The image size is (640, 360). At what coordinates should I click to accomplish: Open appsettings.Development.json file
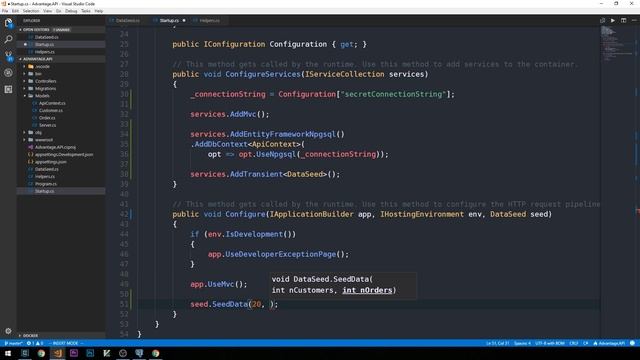(x=64, y=155)
